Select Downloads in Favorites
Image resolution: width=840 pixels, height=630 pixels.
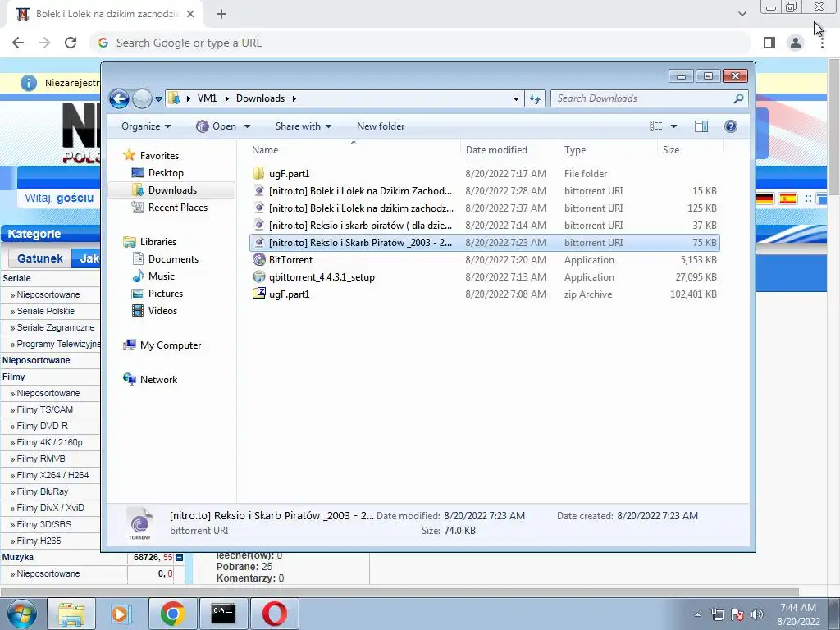[x=172, y=190]
